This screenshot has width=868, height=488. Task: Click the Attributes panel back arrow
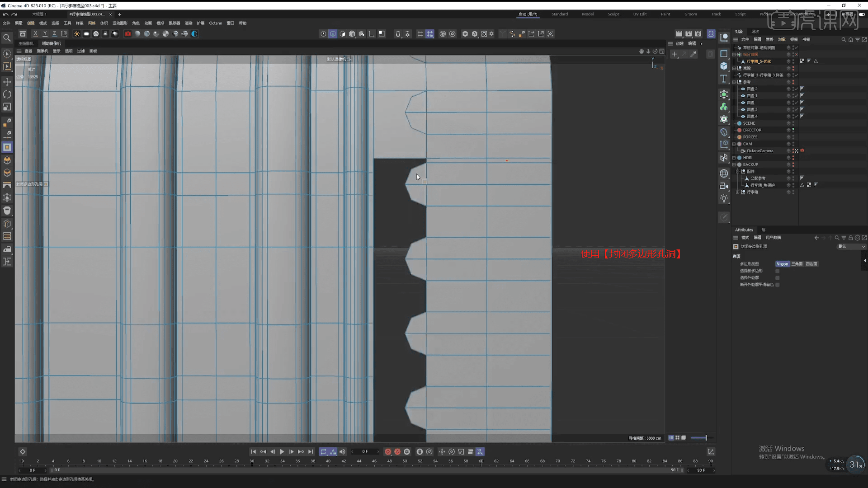coord(816,238)
